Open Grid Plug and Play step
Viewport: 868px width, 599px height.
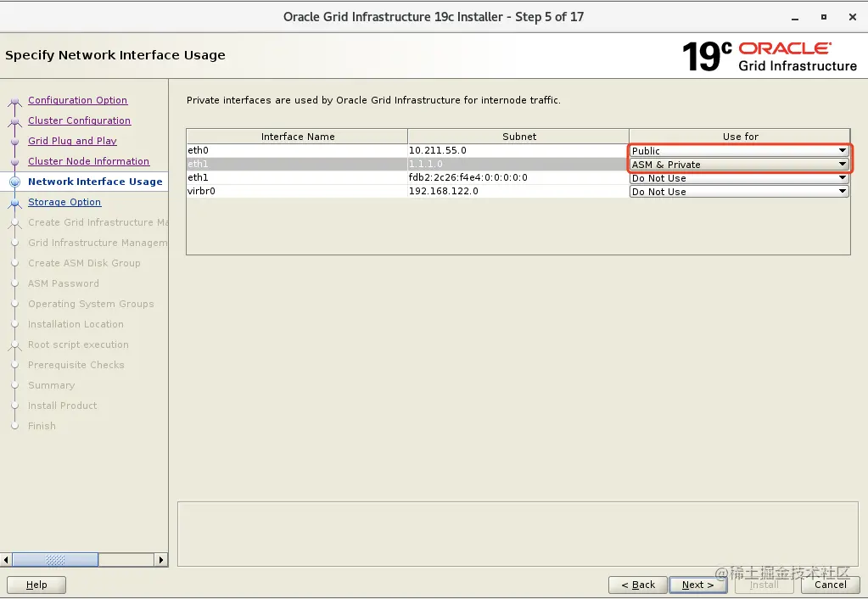(x=72, y=141)
